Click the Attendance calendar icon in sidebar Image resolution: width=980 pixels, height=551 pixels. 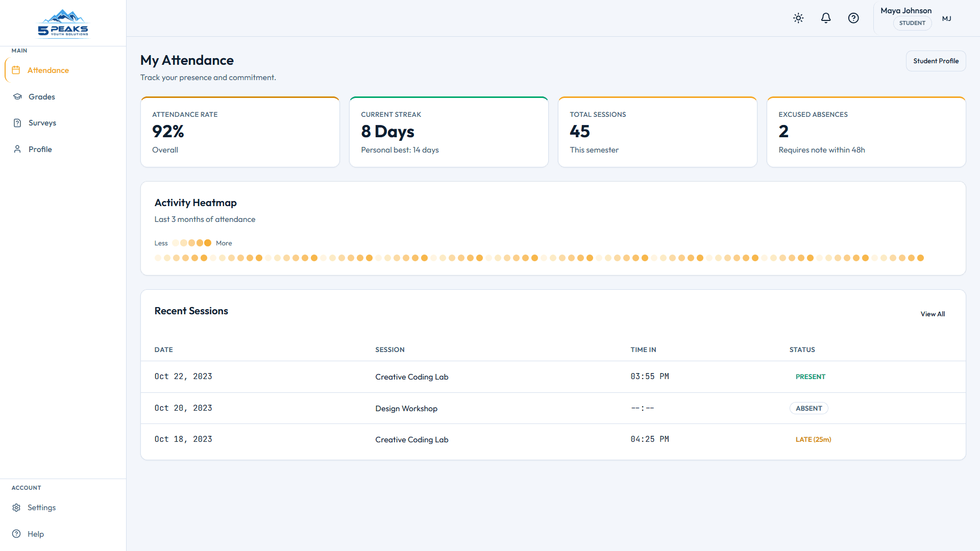[16, 70]
